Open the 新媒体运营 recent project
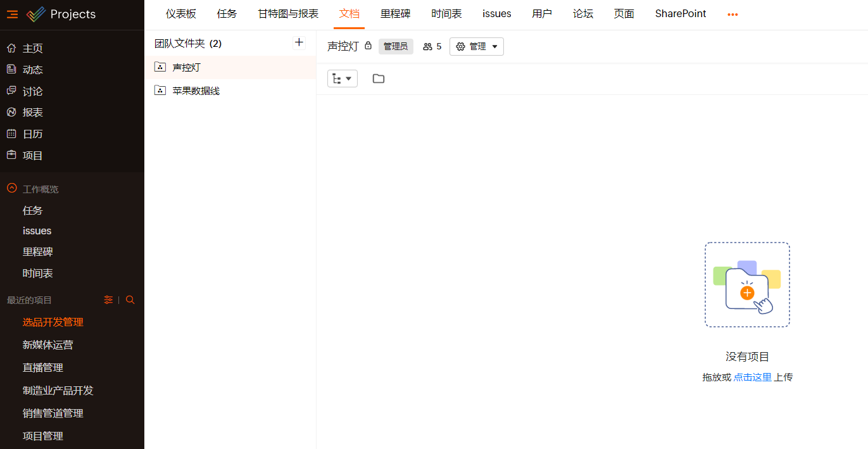The height and width of the screenshot is (449, 868). point(48,345)
